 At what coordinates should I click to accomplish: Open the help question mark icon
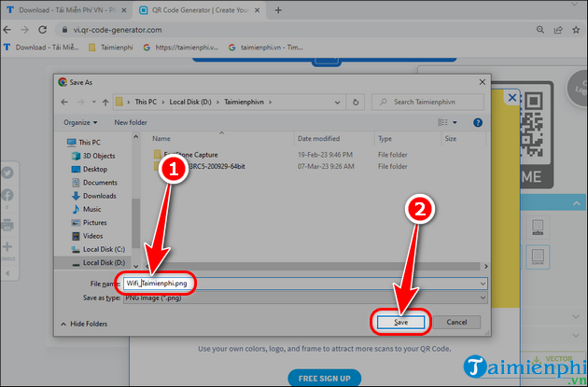point(479,122)
